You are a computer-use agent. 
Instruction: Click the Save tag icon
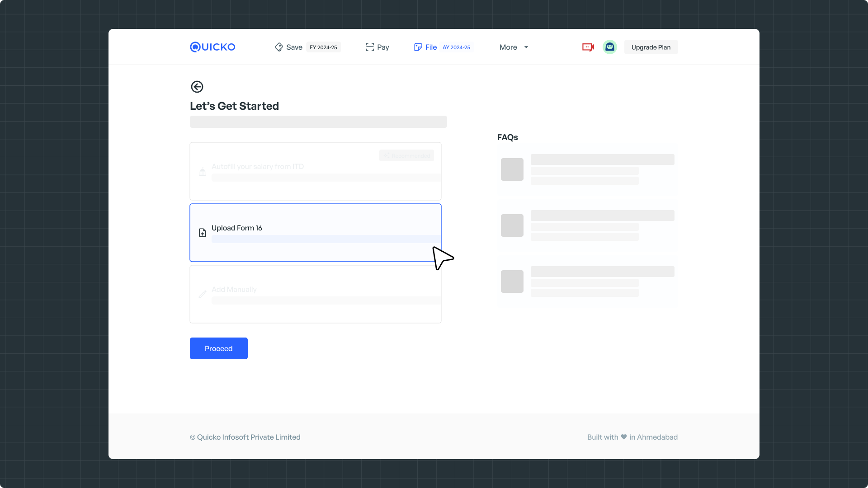pyautogui.click(x=278, y=47)
